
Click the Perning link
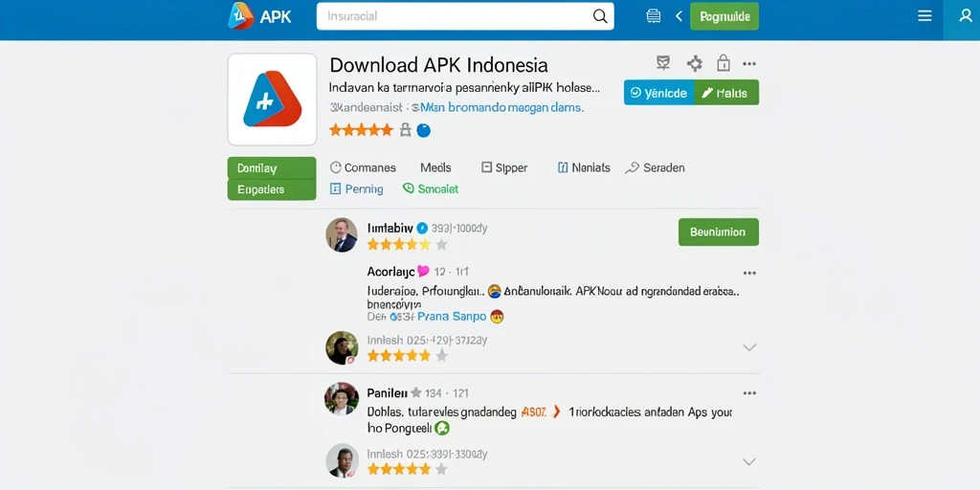[356, 189]
